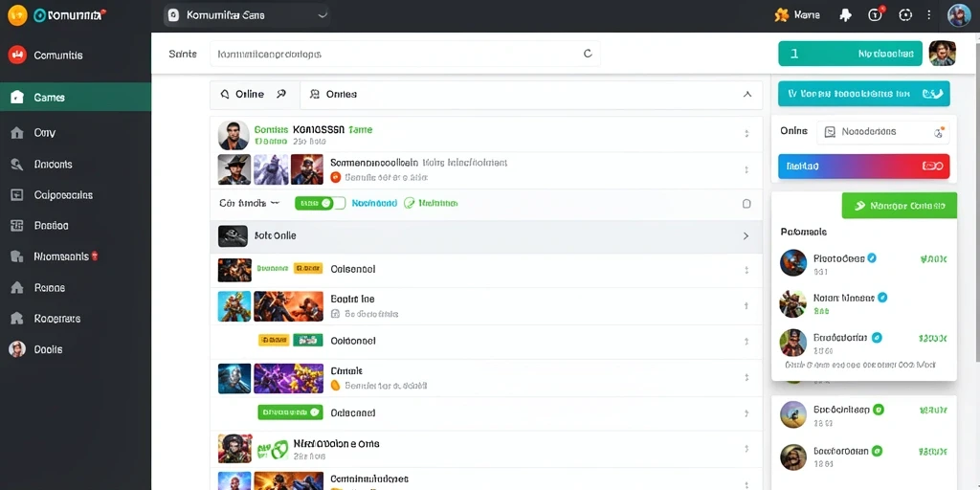Click the green tag in second Coldoneel row
Image resolution: width=980 pixels, height=490 pixels.
point(307,341)
